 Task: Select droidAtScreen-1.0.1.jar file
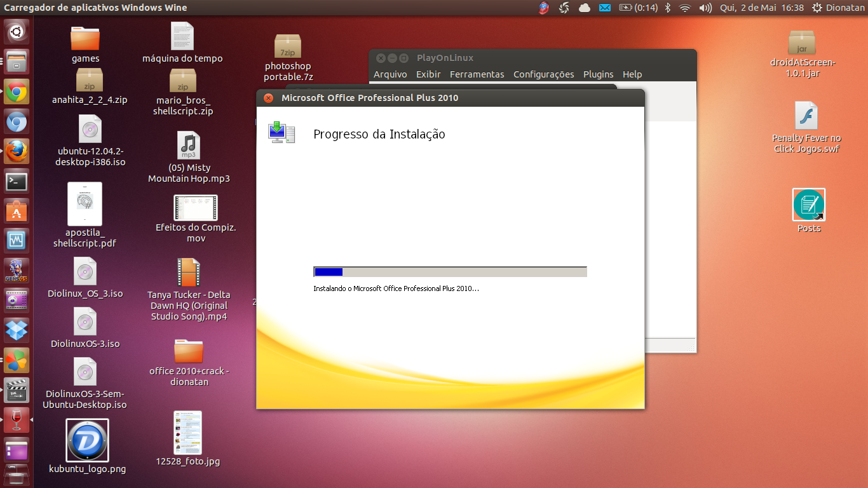coord(802,53)
